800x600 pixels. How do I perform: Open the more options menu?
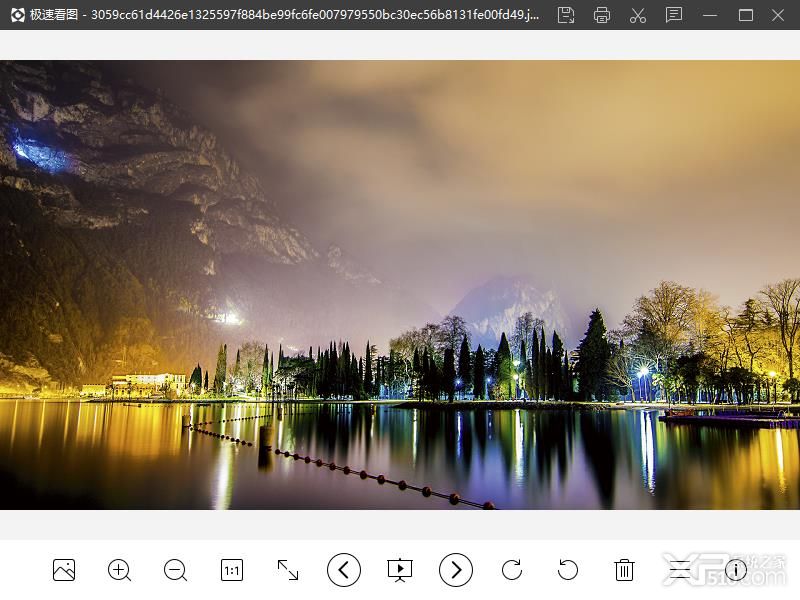(682, 570)
